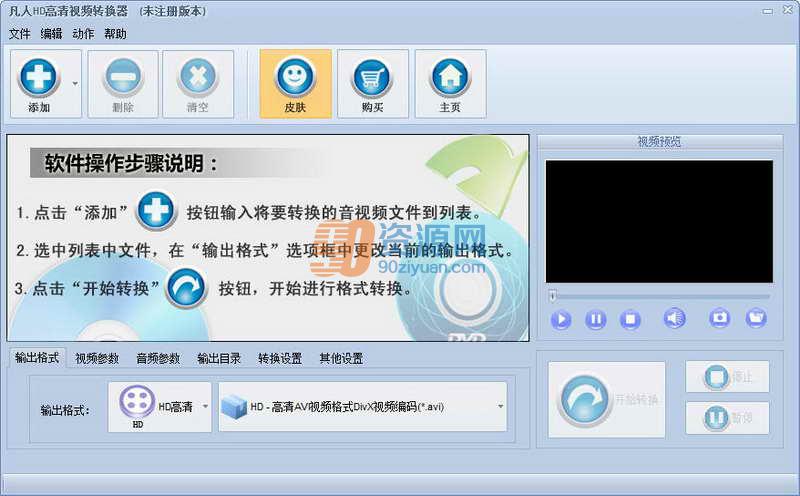Open the 动作 menu
800x496 pixels.
click(x=83, y=34)
